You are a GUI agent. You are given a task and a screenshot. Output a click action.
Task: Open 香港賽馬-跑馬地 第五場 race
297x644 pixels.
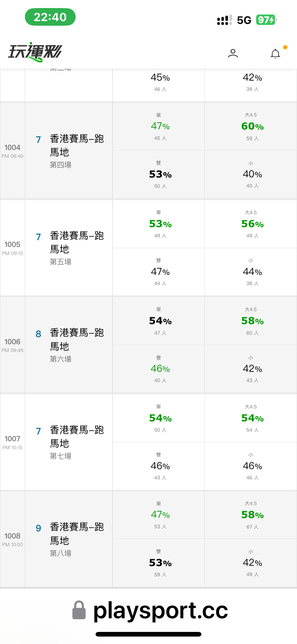pyautogui.click(x=76, y=248)
